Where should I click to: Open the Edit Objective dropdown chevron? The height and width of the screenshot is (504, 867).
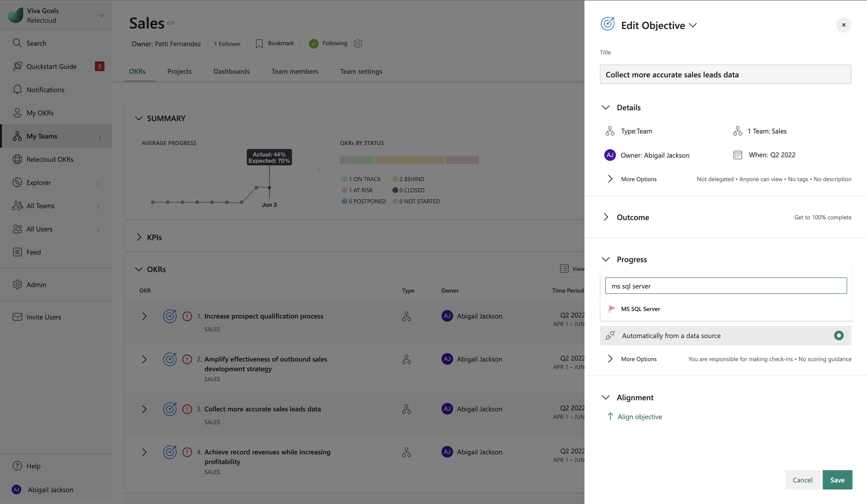693,25
